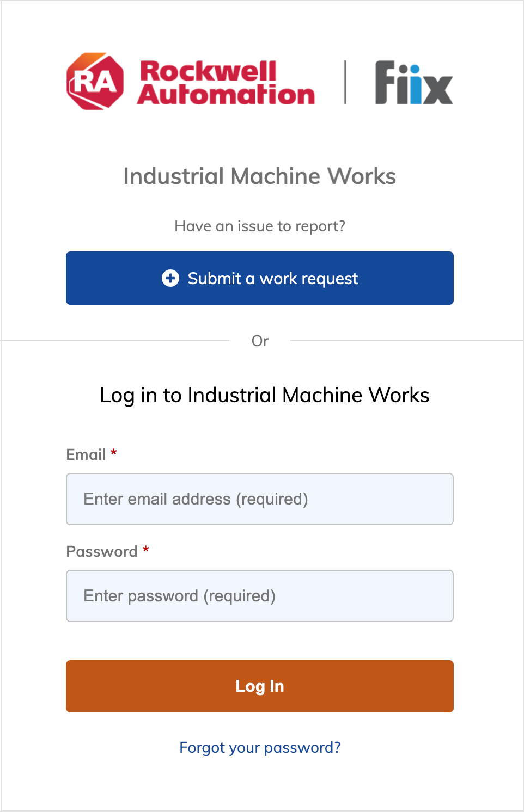Click the Fiix logo
The width and height of the screenshot is (524, 812).
click(x=413, y=83)
